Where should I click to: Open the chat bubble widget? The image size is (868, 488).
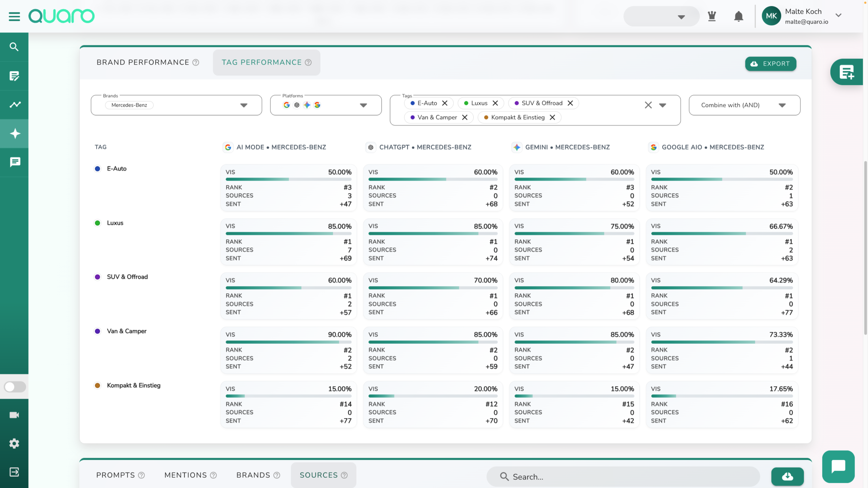tap(838, 466)
